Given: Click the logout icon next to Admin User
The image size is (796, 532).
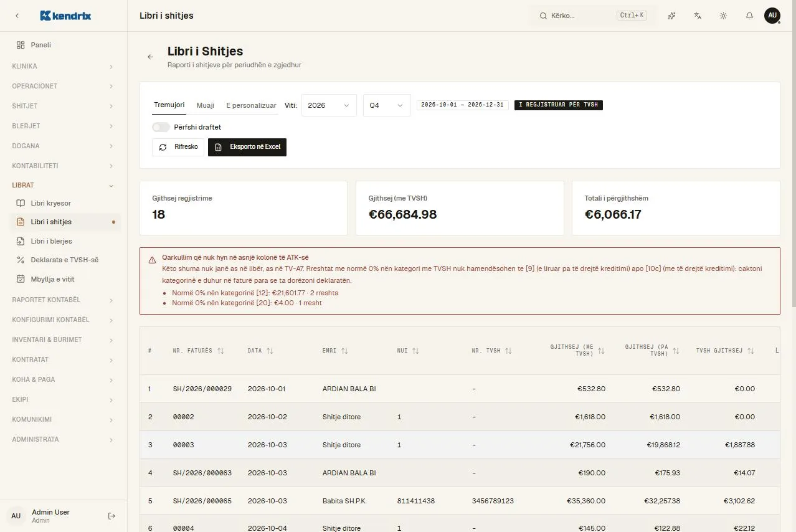Looking at the screenshot, I should (x=112, y=516).
